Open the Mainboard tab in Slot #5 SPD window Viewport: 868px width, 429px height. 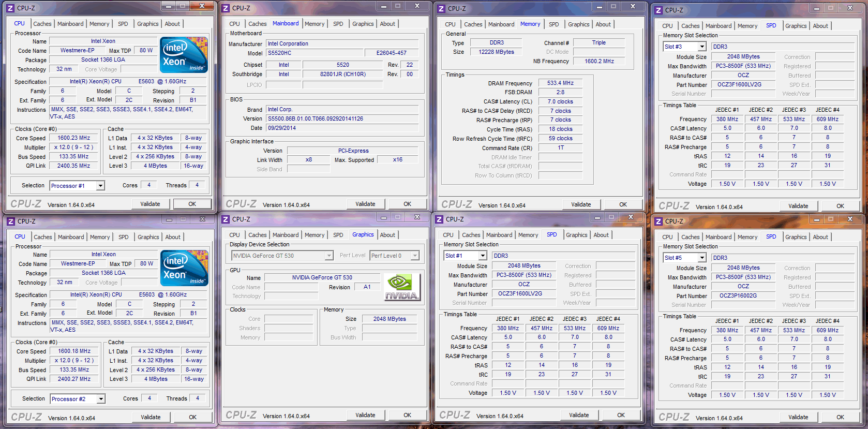719,237
